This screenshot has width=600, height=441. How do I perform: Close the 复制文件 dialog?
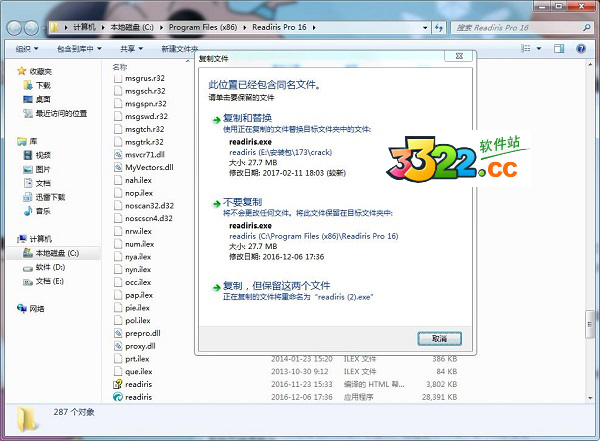459,56
